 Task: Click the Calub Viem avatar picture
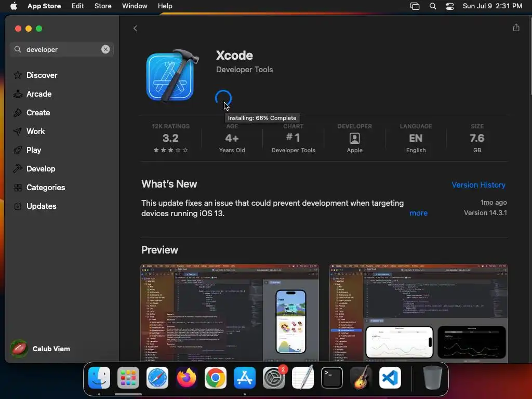[x=19, y=349]
